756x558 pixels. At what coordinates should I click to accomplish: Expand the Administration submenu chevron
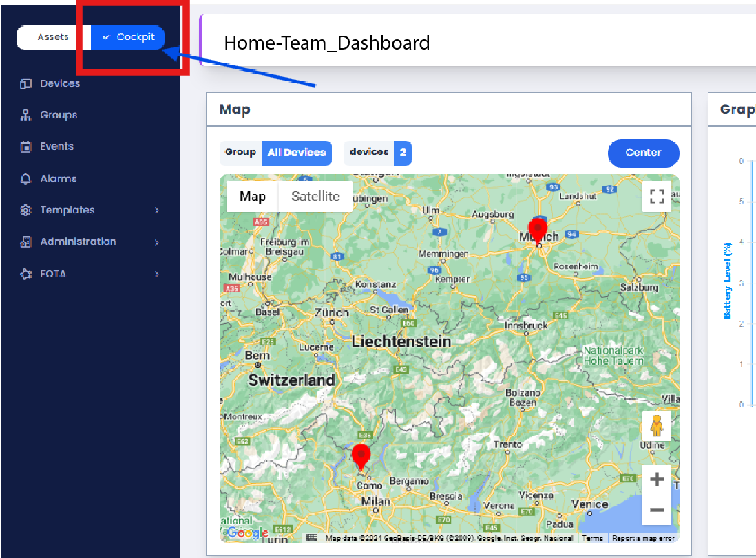pyautogui.click(x=157, y=242)
